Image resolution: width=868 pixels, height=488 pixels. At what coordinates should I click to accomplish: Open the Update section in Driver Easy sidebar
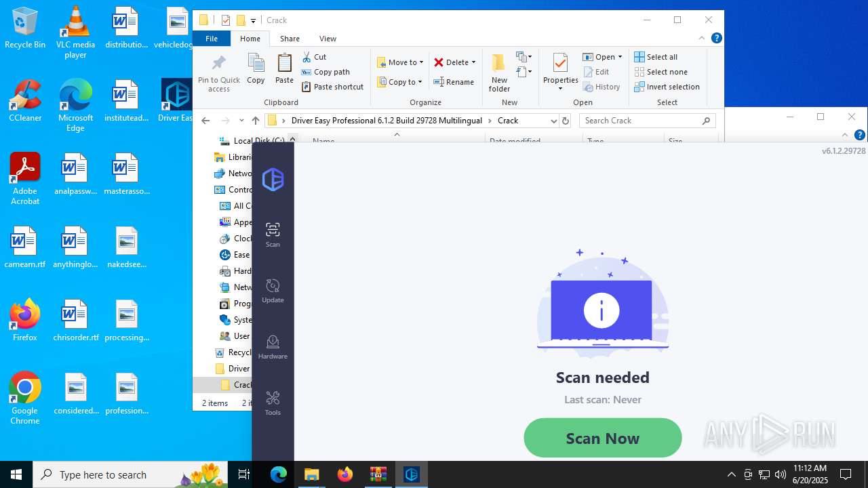tap(273, 291)
